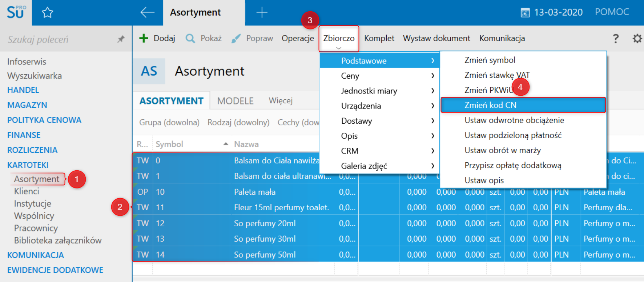Open help question mark icon
Screen dimensions: 644x282
click(x=616, y=39)
